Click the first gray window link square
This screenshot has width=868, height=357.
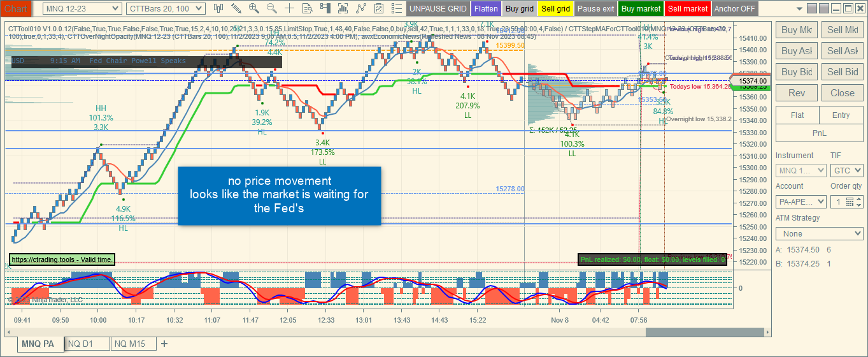point(811,8)
